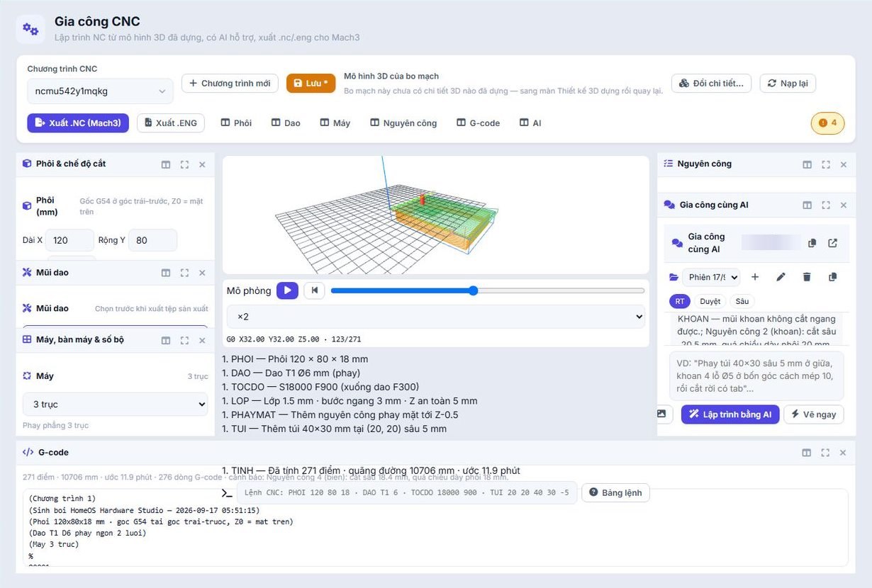Image resolution: width=872 pixels, height=588 pixels.
Task: Click the Lệnh CNC command input
Action: tap(407, 492)
